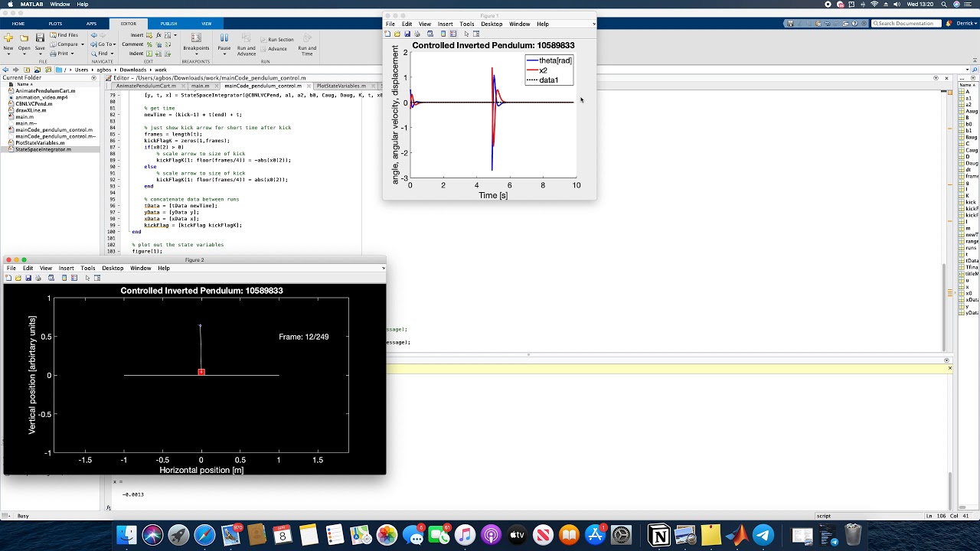Image resolution: width=980 pixels, height=551 pixels.
Task: Click the Run Section button
Action: pos(277,39)
